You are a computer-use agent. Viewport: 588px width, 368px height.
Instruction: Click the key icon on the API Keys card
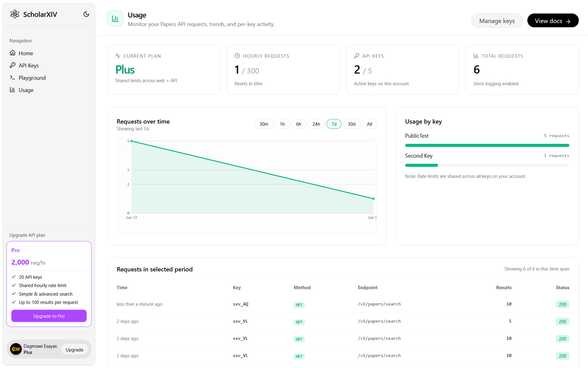click(x=356, y=56)
